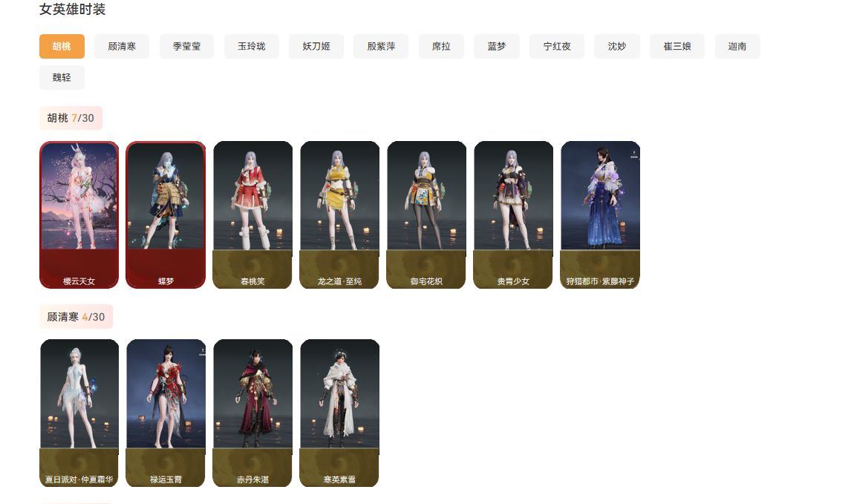Click the 胡桃 7/30 count label
The image size is (851, 504).
(x=71, y=118)
